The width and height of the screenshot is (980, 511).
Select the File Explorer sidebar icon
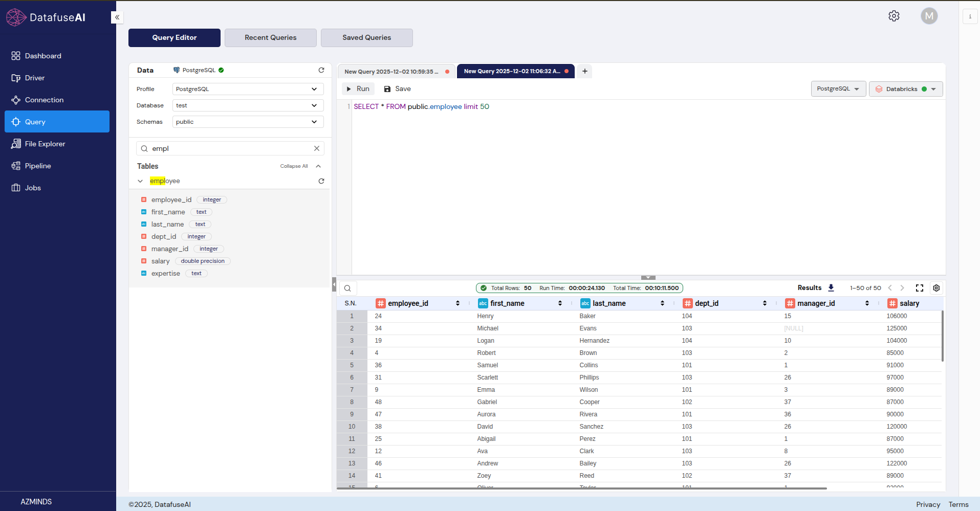coord(44,144)
